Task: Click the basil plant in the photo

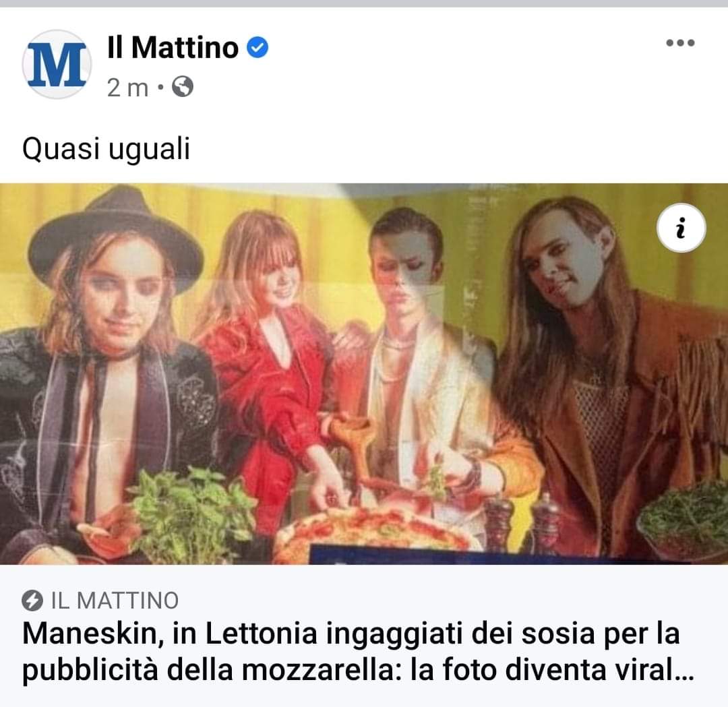Action: click(192, 512)
